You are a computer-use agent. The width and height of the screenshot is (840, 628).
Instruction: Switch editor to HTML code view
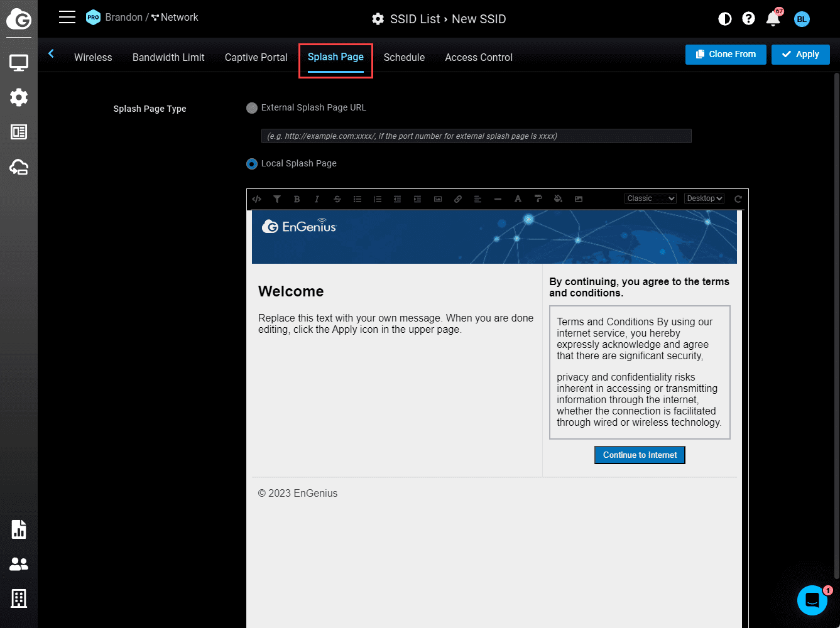tap(257, 199)
